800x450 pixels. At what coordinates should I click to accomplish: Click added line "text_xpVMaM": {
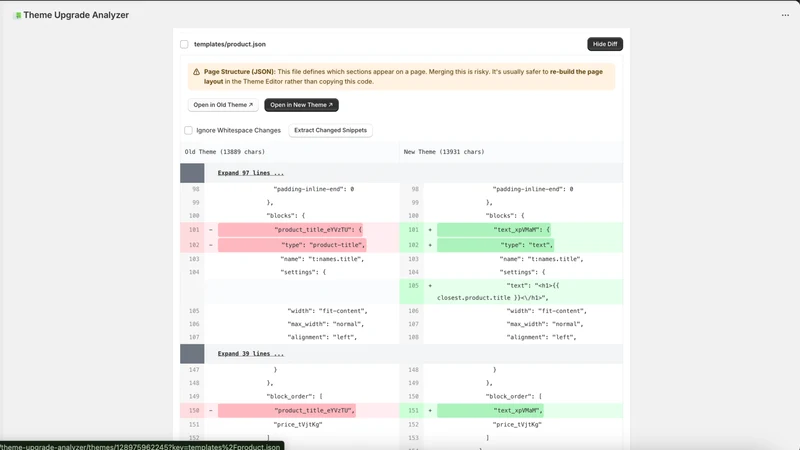click(493, 230)
